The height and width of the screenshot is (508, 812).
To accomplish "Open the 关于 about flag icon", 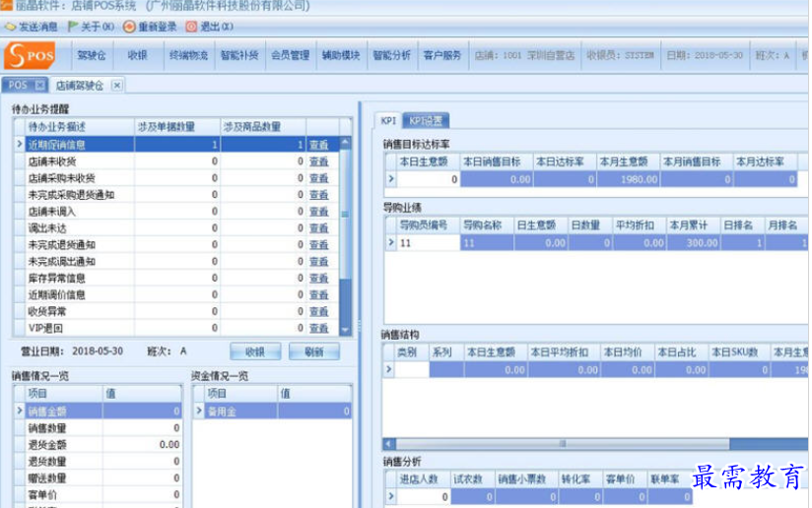I will coord(73,27).
